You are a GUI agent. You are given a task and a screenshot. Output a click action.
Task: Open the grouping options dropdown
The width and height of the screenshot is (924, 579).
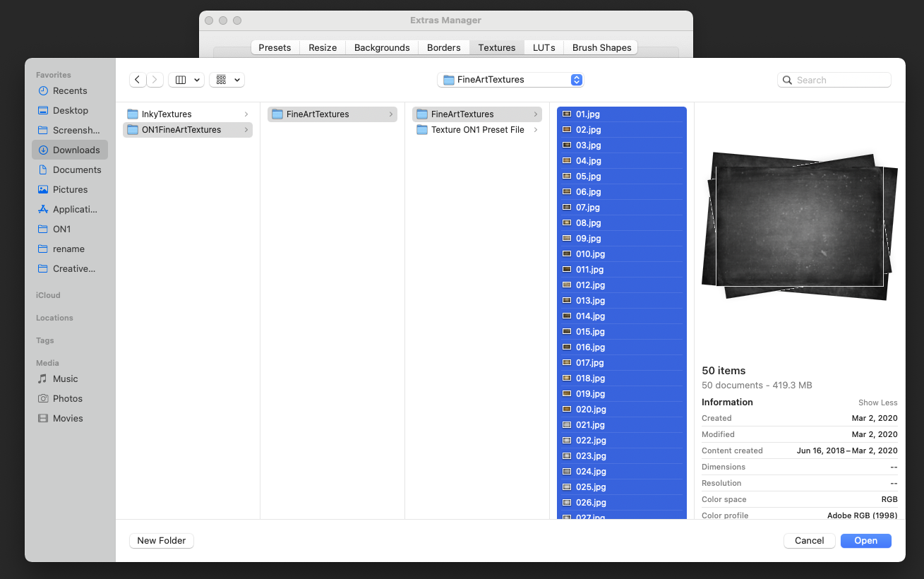(x=227, y=79)
